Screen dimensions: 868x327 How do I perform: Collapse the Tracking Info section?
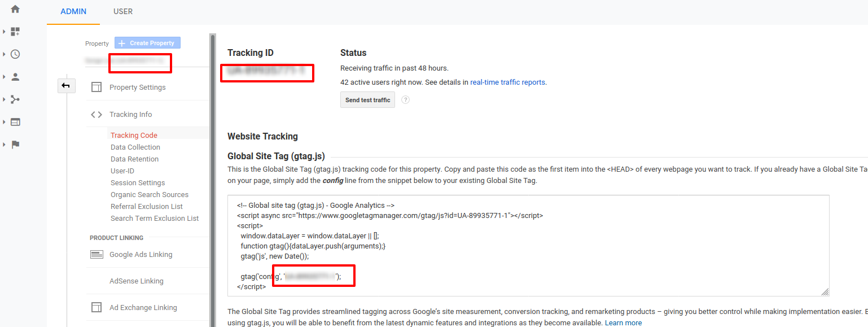pyautogui.click(x=131, y=115)
